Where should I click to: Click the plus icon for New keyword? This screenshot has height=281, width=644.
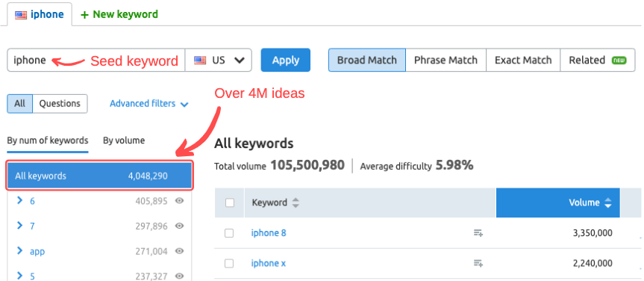(84, 15)
